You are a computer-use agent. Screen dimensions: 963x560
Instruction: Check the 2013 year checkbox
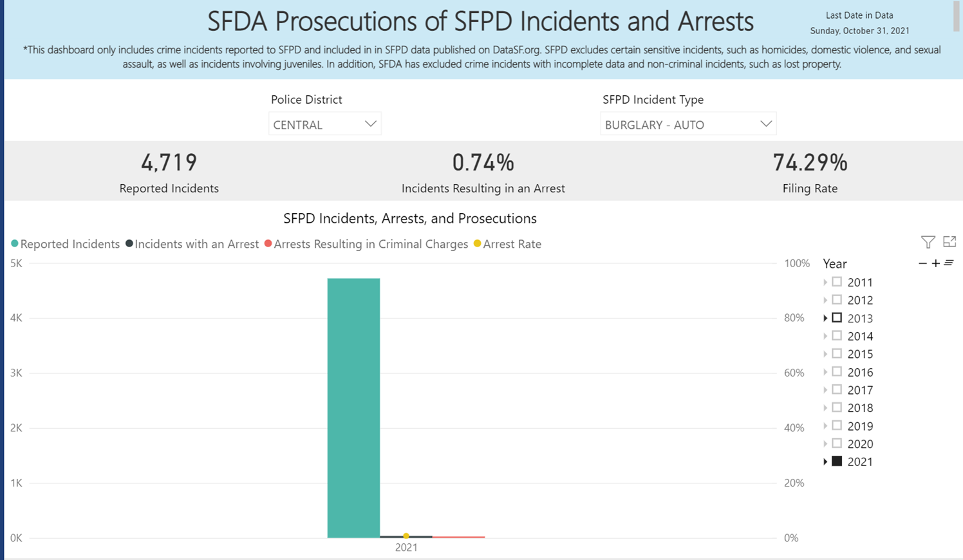(837, 317)
